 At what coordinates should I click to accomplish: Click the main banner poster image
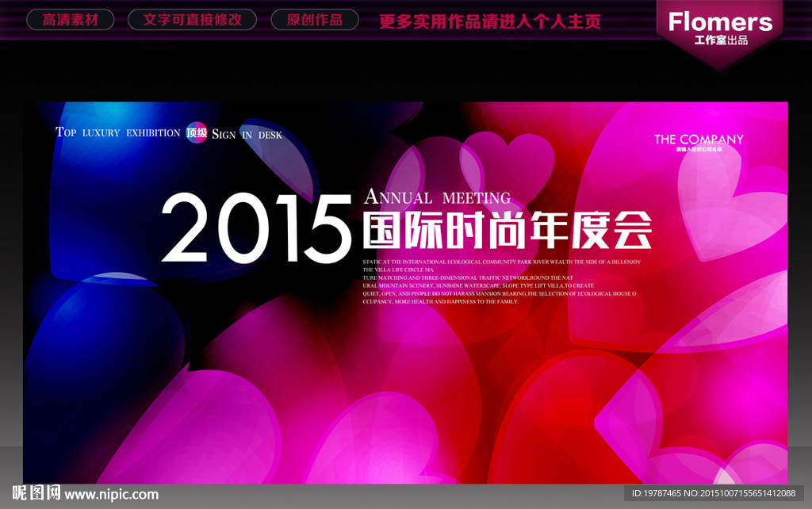point(405,293)
